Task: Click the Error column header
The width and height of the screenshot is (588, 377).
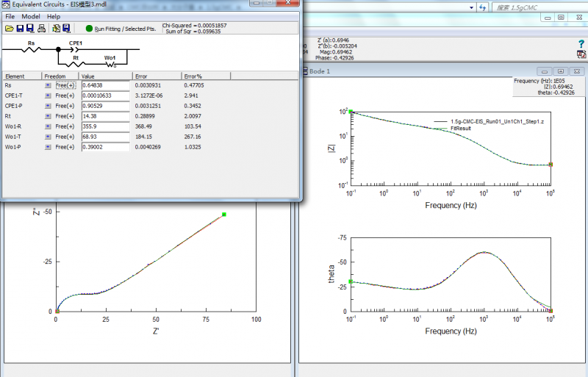Action: tap(157, 76)
